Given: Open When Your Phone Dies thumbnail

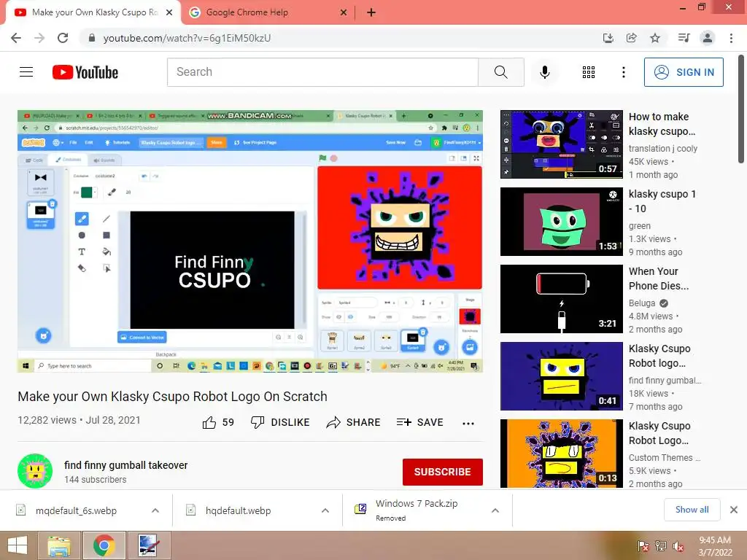Looking at the screenshot, I should (x=561, y=299).
